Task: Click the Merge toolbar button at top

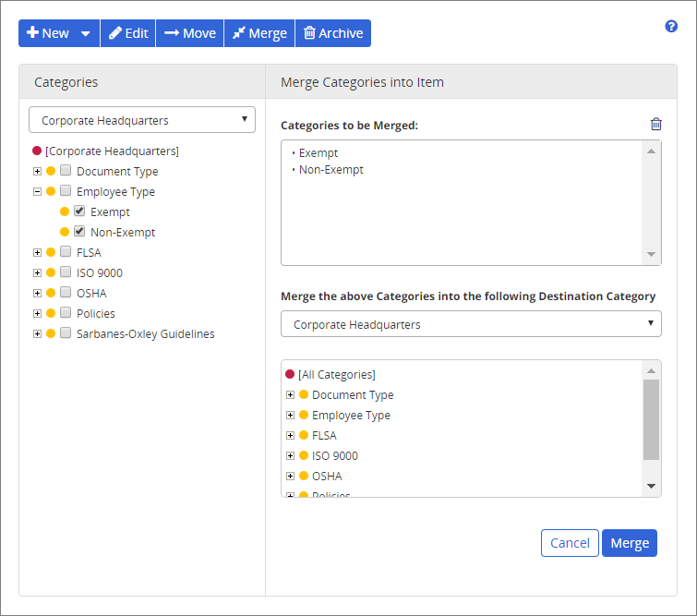Action: (259, 33)
